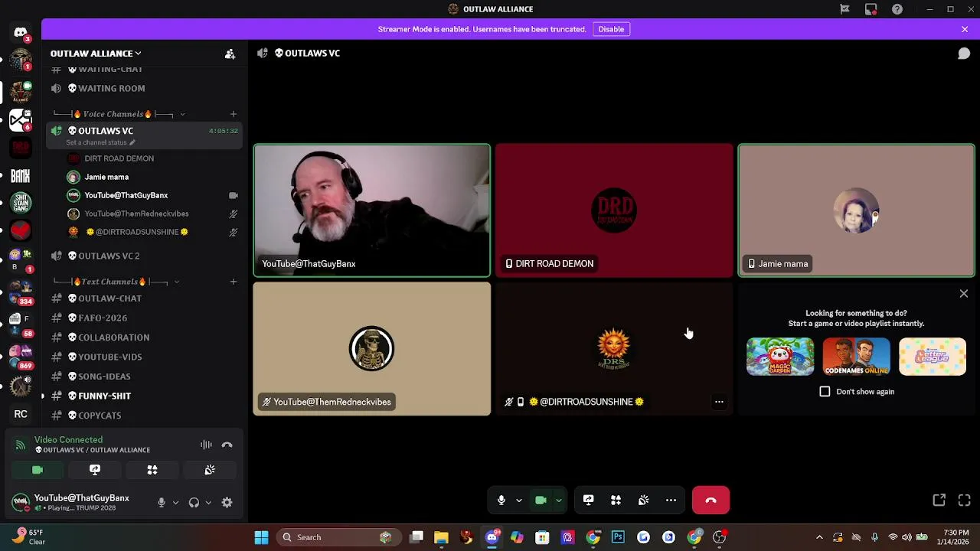Disconnect using the sidebar phone hang-up icon
This screenshot has height=551, width=980.
(x=227, y=445)
